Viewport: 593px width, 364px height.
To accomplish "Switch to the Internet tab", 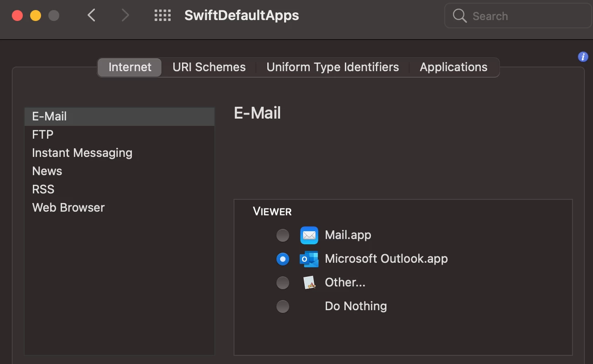I will coord(130,67).
